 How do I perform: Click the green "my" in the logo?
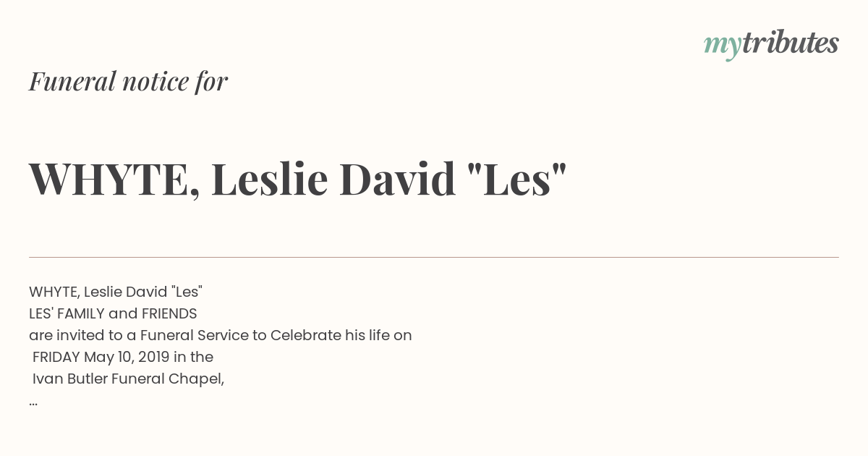[723, 47]
